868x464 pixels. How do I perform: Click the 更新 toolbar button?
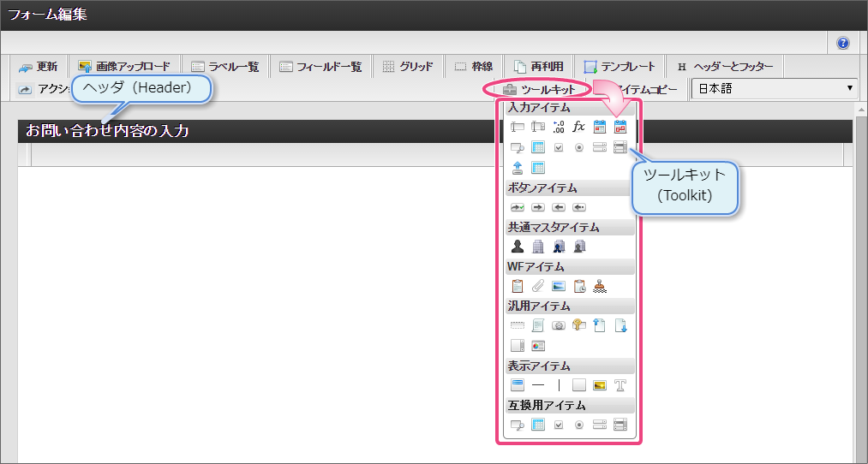pyautogui.click(x=39, y=67)
